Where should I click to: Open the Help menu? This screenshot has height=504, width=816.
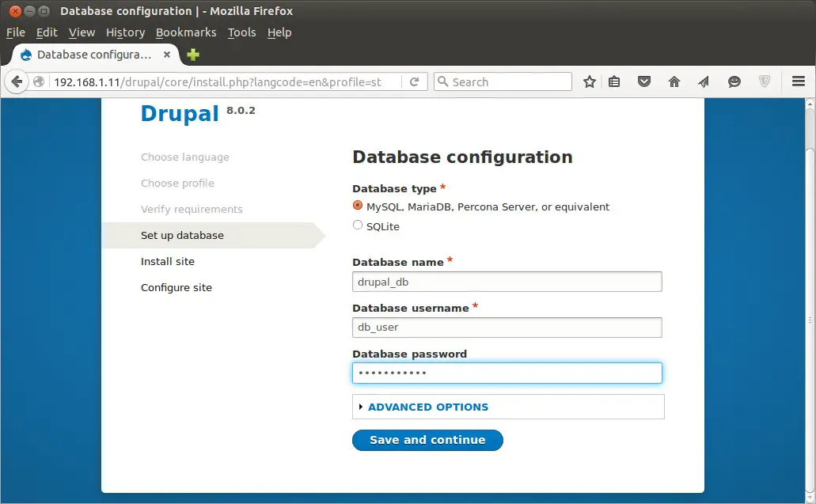click(279, 32)
